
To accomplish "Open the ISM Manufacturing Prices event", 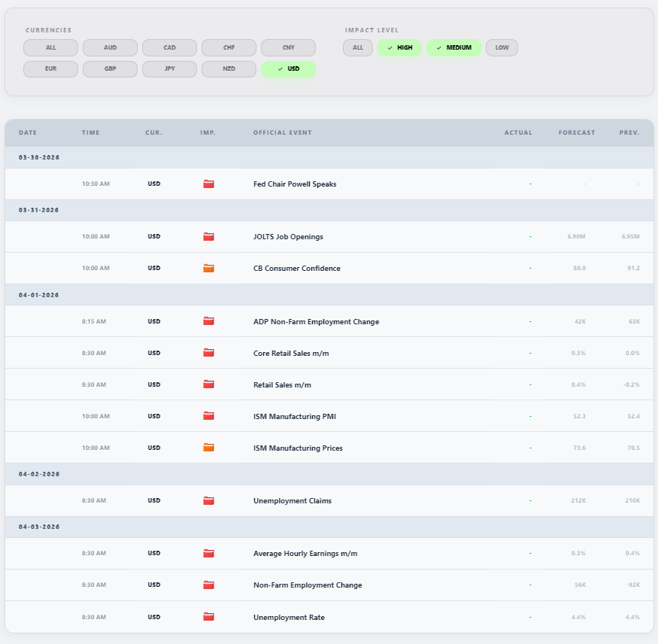I will tap(298, 448).
